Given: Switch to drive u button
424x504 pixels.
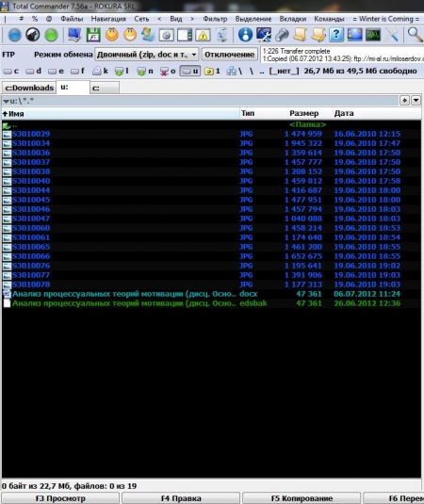Looking at the screenshot, I should [190, 71].
